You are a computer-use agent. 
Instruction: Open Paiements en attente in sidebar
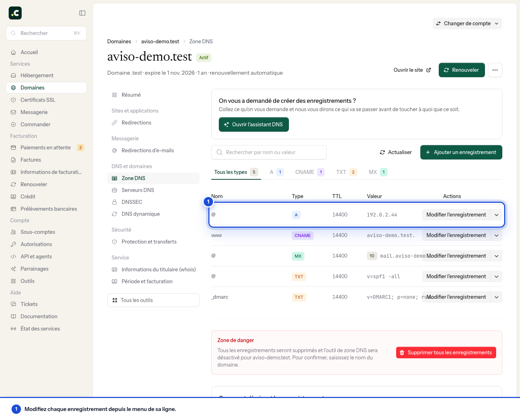[46, 148]
